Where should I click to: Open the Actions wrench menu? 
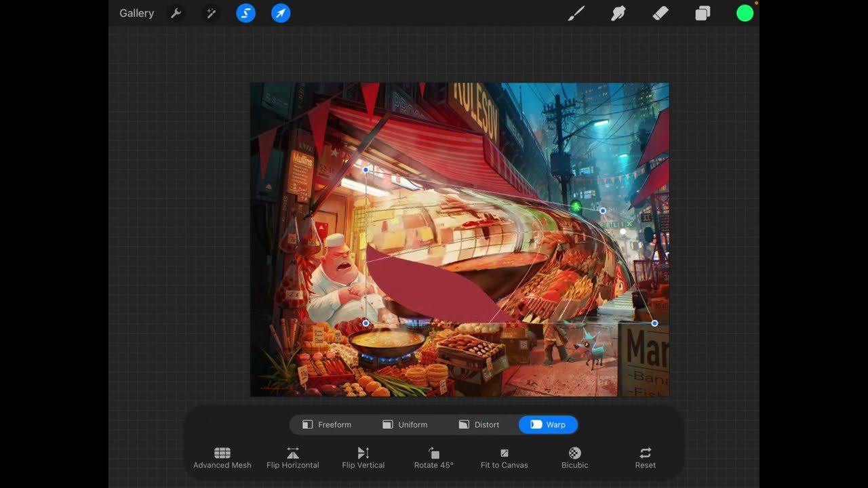pyautogui.click(x=176, y=13)
